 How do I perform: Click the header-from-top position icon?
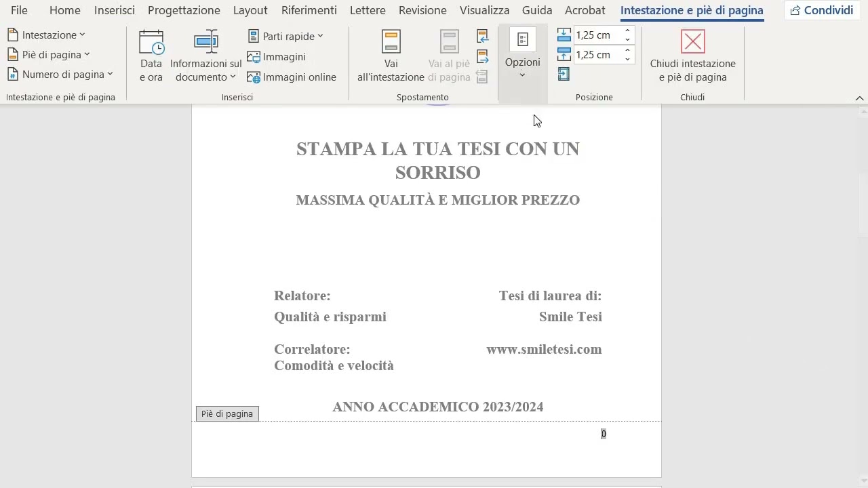564,35
